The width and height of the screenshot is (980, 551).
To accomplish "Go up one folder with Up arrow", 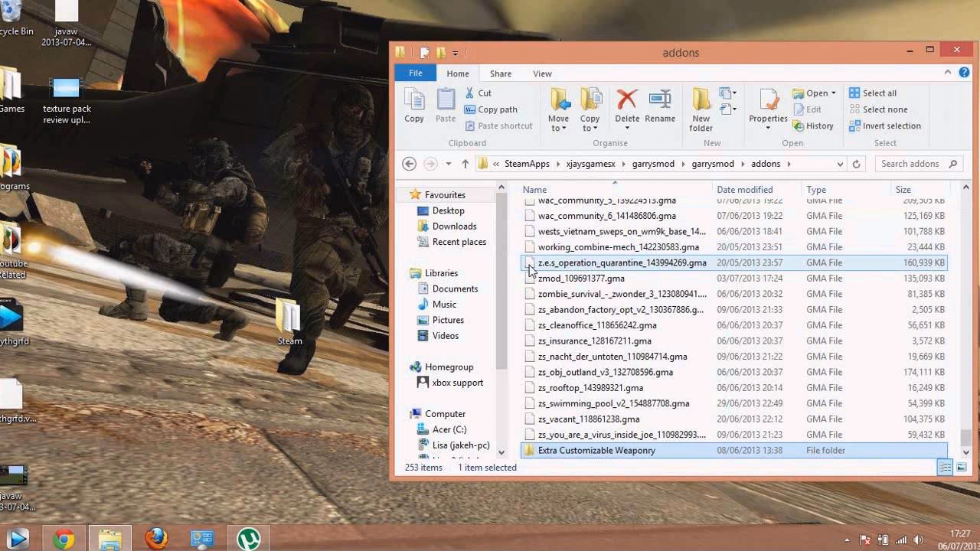I will click(x=465, y=164).
